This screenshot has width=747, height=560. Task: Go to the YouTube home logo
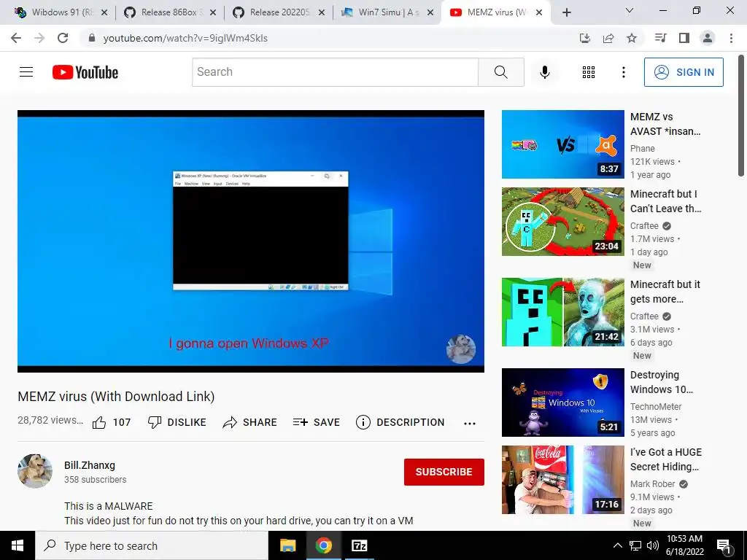(x=85, y=72)
